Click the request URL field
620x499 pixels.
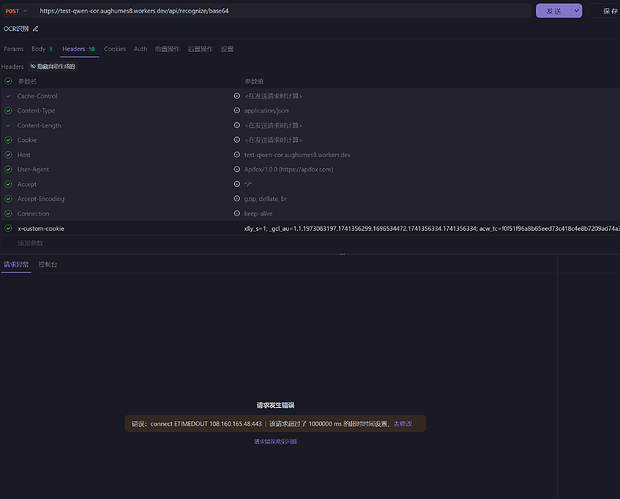[283, 11]
